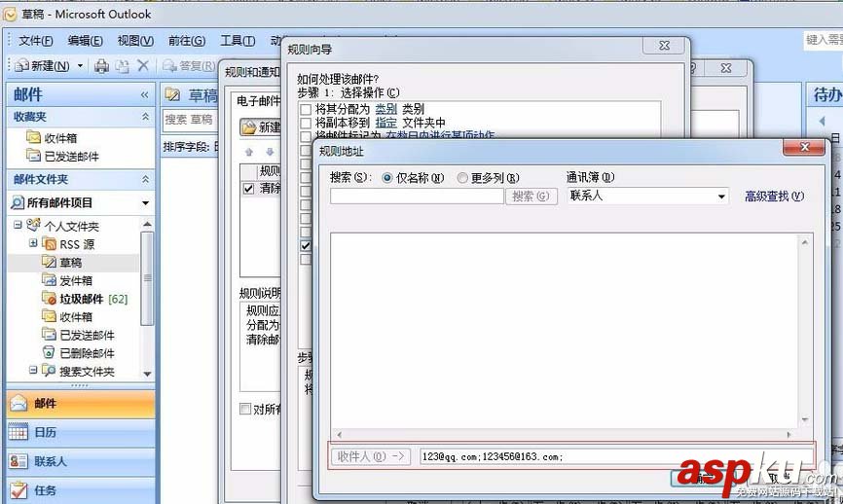Image resolution: width=843 pixels, height=504 pixels.
Task: Switch to 邮件 navigation button
Action: tap(81, 404)
